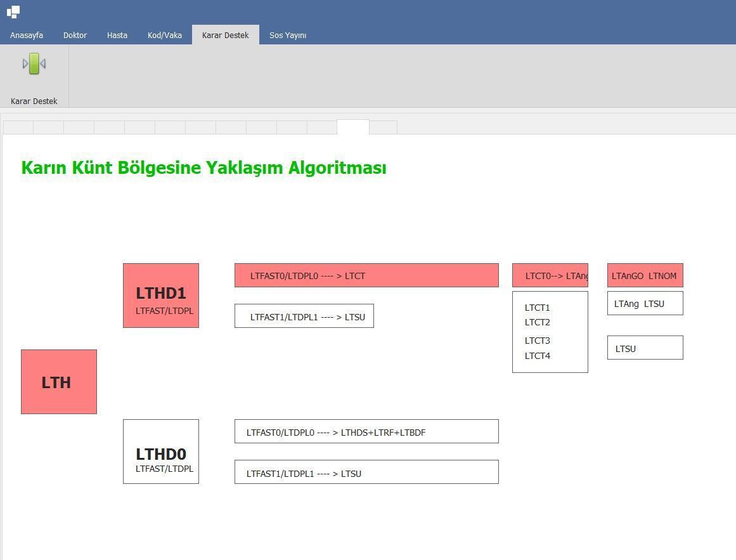Select the LTHD1 node box
Image resolution: width=736 pixels, height=560 pixels.
coord(161,296)
